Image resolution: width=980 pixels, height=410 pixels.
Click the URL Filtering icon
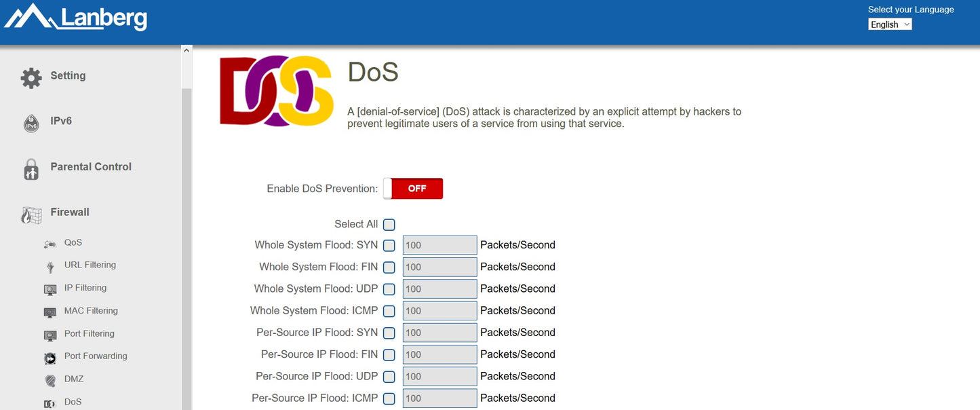50,267
